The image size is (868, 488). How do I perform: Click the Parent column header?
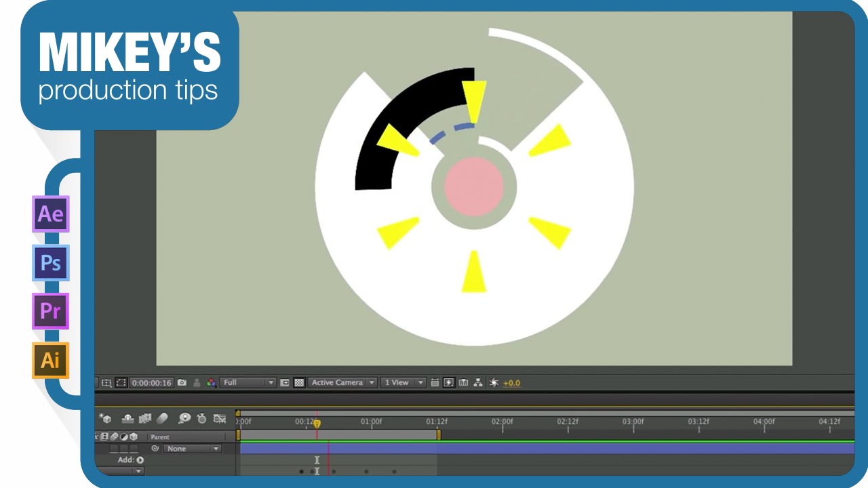coord(160,437)
